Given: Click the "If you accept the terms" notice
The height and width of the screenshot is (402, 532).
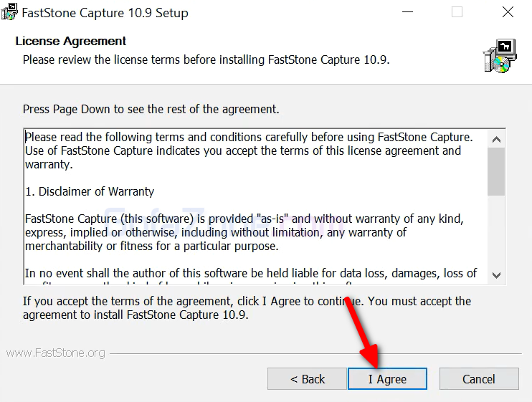Looking at the screenshot, I should [247, 307].
